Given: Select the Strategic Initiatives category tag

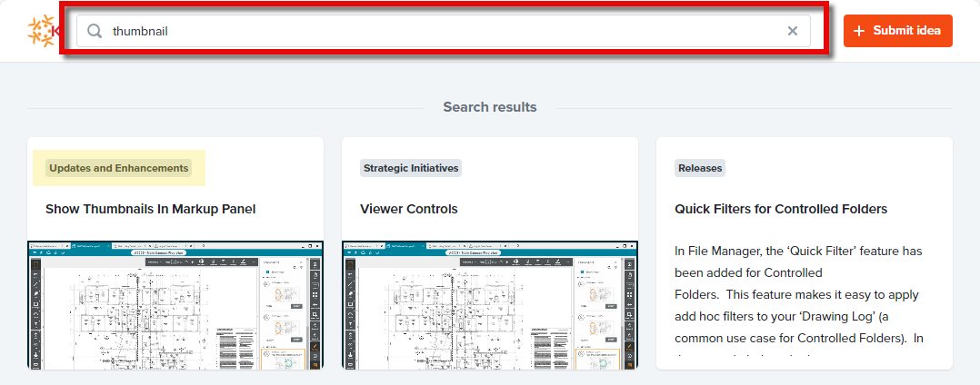Looking at the screenshot, I should [x=410, y=168].
